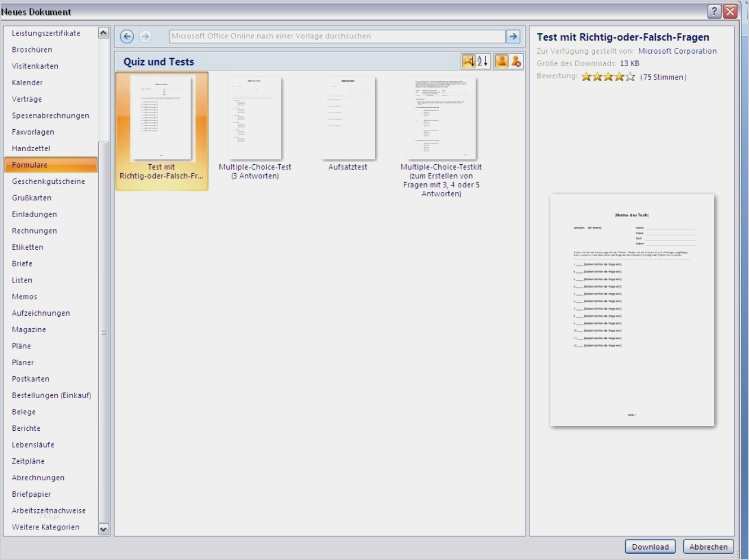Click the star rating of the template

[x=608, y=76]
